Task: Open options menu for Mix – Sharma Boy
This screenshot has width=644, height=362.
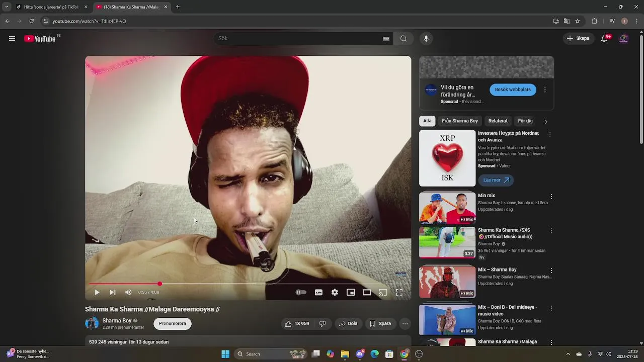Action: pyautogui.click(x=551, y=270)
